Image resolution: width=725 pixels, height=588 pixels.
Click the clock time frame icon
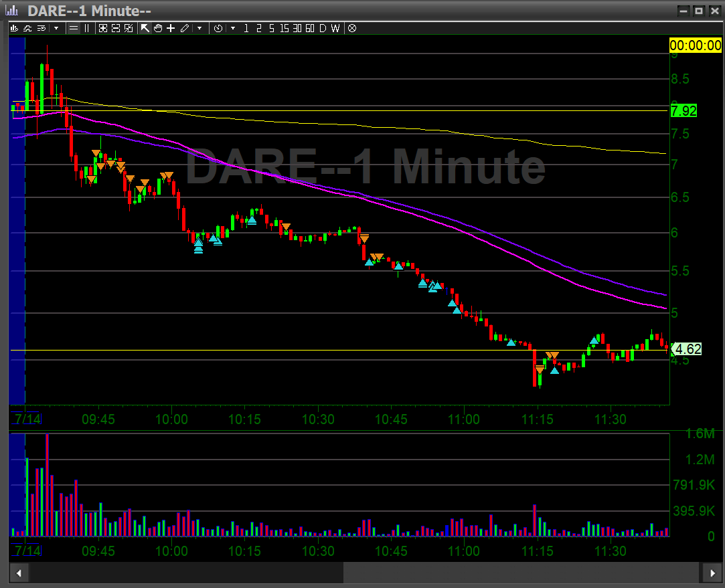218,28
